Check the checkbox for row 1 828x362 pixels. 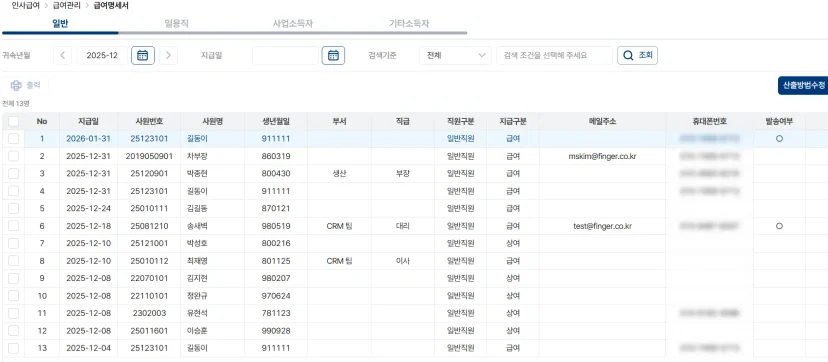tap(13, 139)
